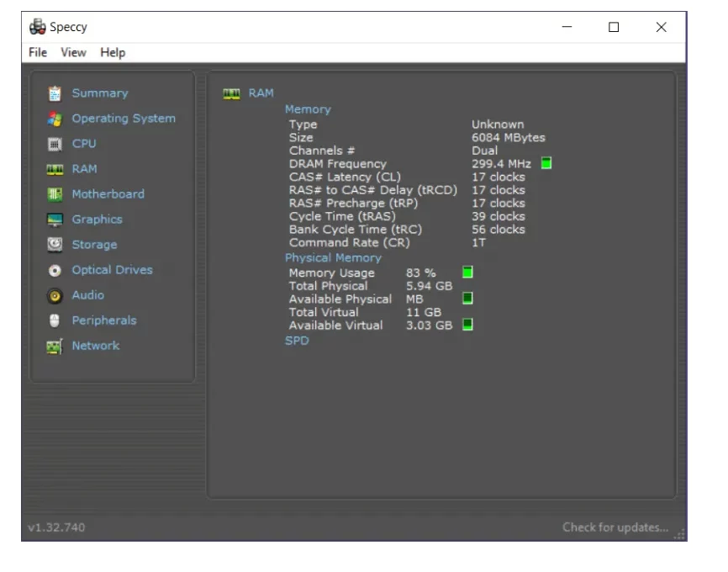The width and height of the screenshot is (728, 572).
Task: Open the Storage section
Action: point(94,245)
